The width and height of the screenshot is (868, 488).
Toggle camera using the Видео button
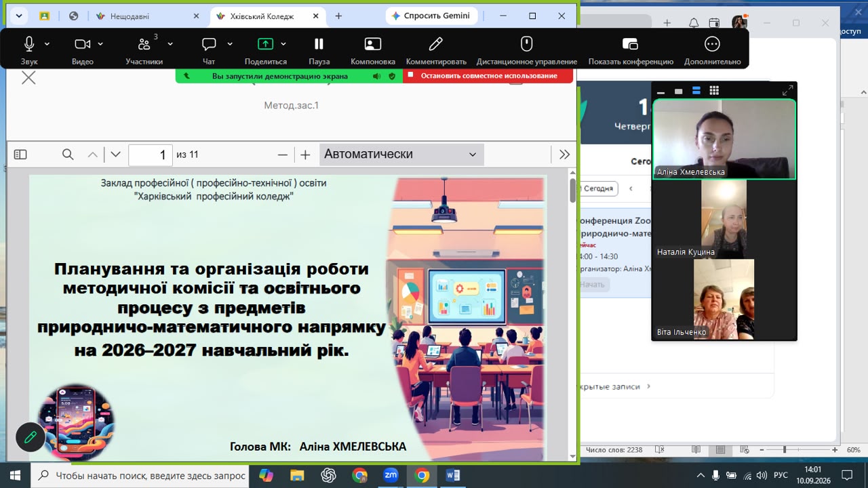click(x=83, y=44)
